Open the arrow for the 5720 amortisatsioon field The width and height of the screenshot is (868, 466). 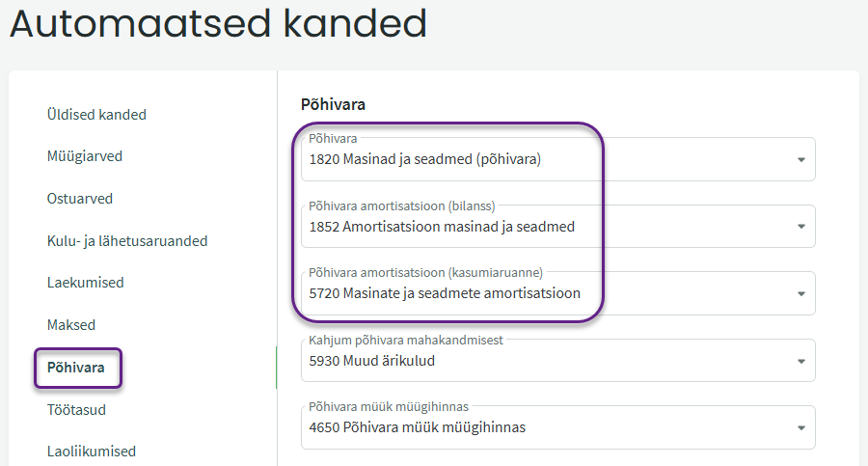[x=800, y=293]
